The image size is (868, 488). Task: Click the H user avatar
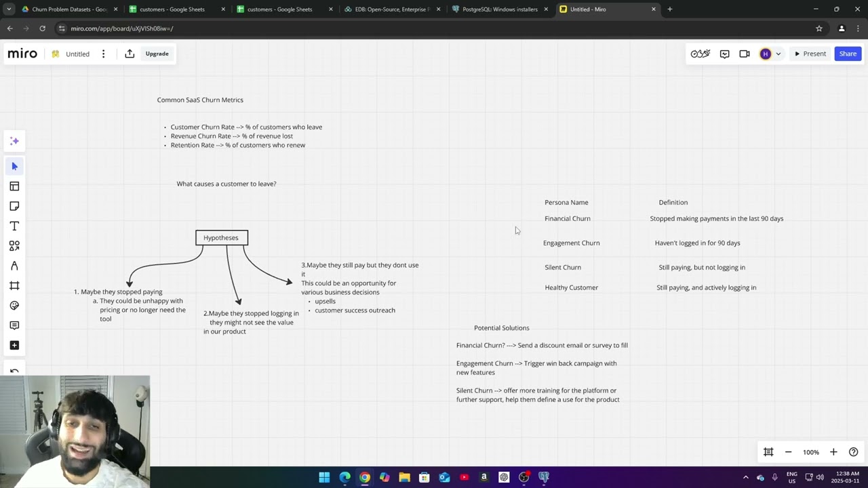766,54
